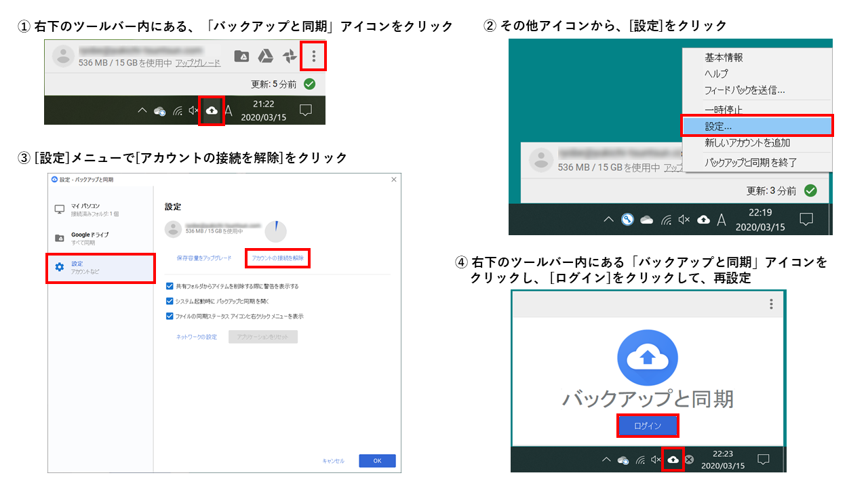Screen dimensions: 868x488
Task: Click the blue key icon in the tray
Action: pos(627,219)
